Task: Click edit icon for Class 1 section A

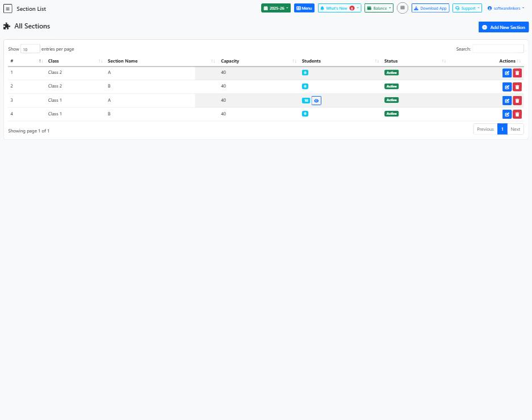Action: point(506,101)
